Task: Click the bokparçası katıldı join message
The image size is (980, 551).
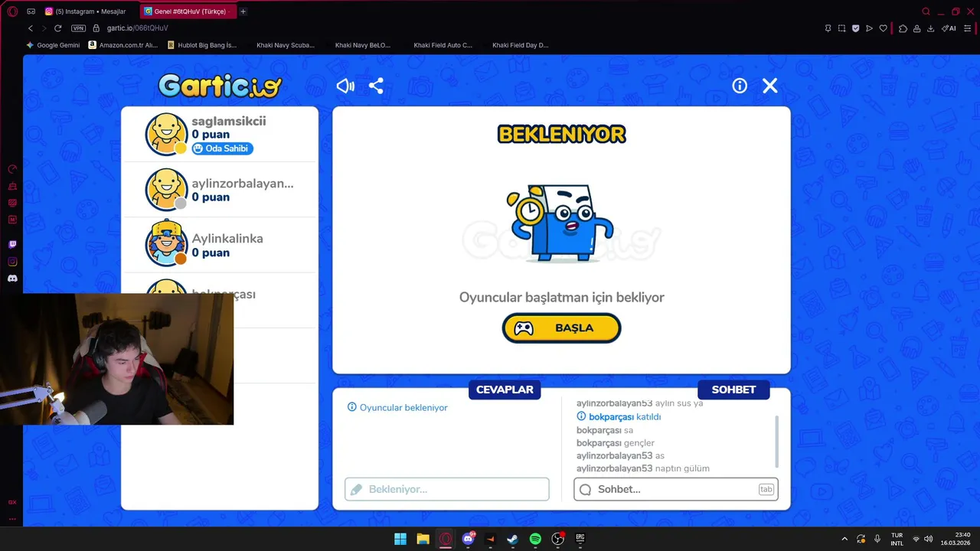Action: [619, 417]
